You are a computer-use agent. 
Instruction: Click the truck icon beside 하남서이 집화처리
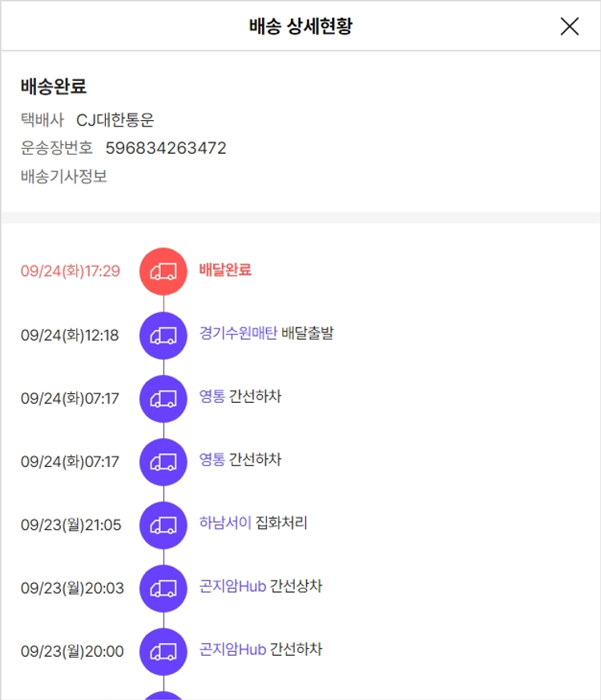click(x=163, y=525)
